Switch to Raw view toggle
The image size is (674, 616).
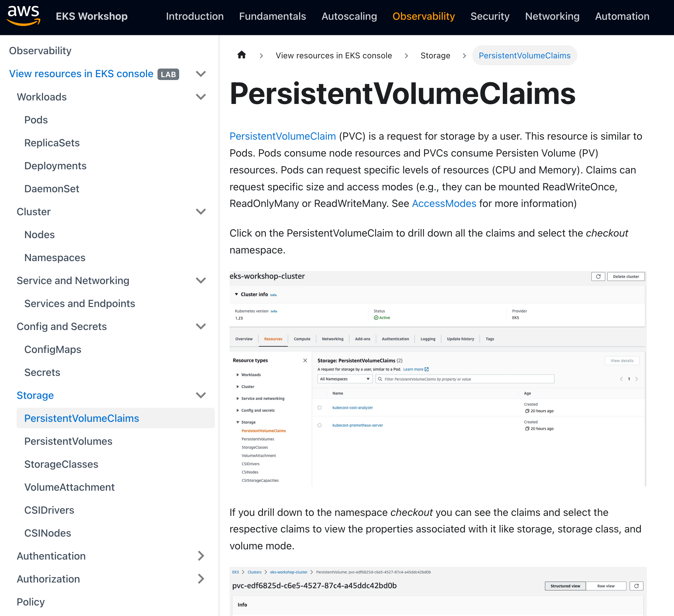pos(605,586)
